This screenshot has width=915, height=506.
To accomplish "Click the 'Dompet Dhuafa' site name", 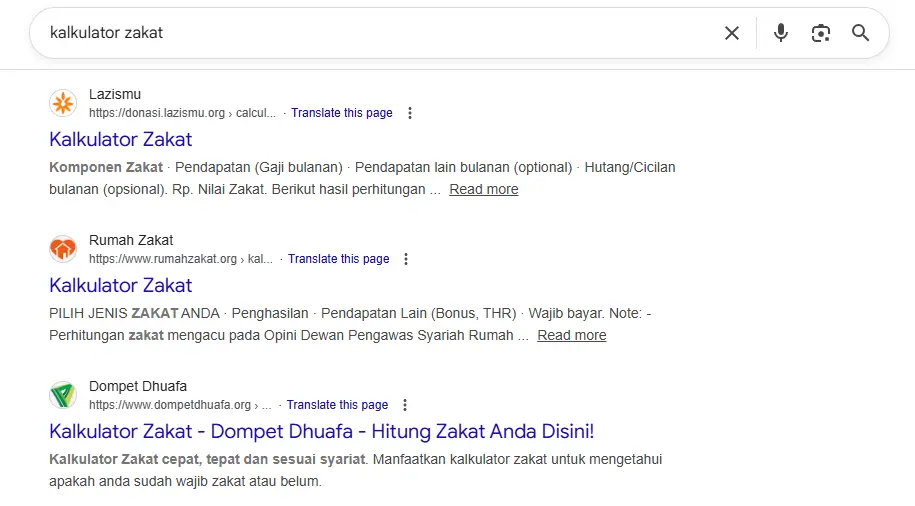I will click(x=138, y=386).
